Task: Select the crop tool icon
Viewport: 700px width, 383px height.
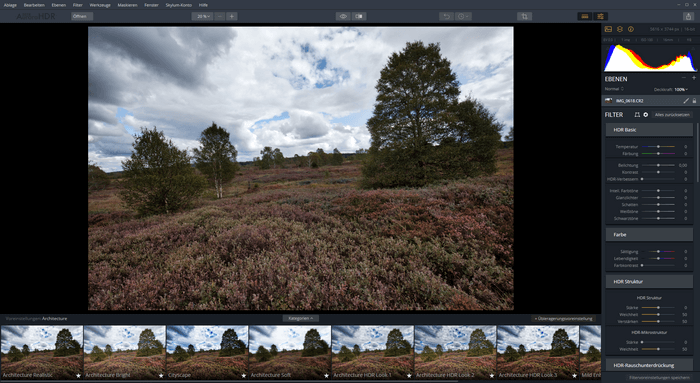Action: pos(525,17)
